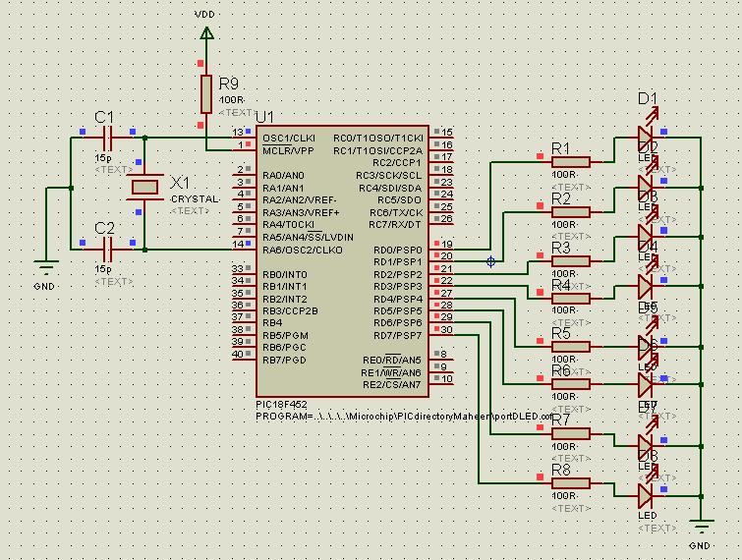Select the right GND ground symbol
The width and height of the screenshot is (742, 560).
tap(701, 527)
